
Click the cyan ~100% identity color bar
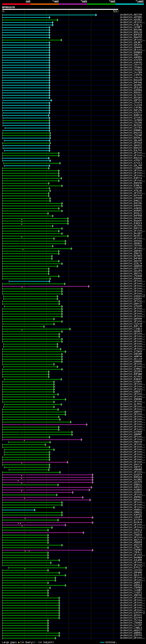pos(130,4)
